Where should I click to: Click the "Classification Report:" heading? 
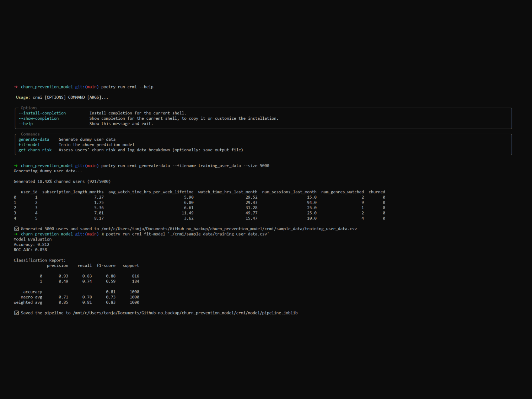(39, 260)
